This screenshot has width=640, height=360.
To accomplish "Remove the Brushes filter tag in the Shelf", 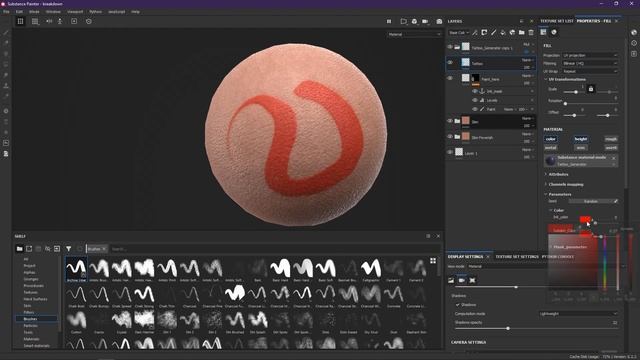I will click(104, 249).
